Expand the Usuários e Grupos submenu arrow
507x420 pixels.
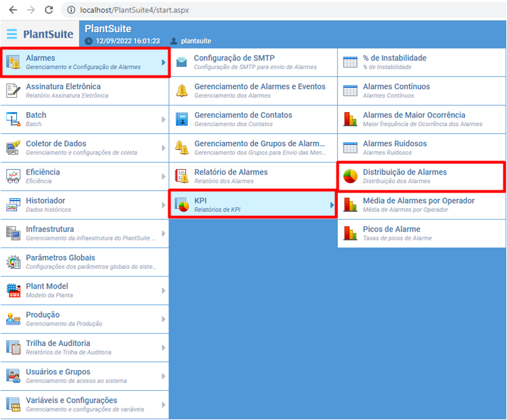pos(163,377)
